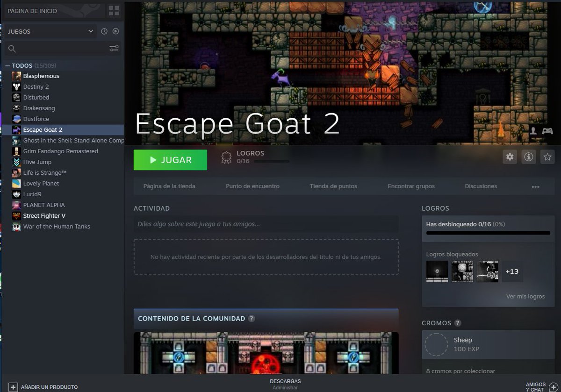Click Dustforce game icon
561x392 pixels.
point(16,119)
